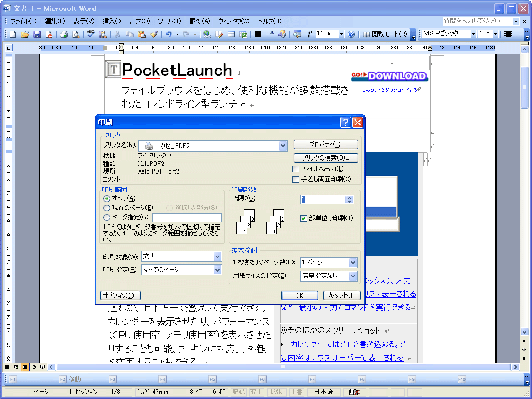
Task: Select the 現在のページ radio button
Action: 107,208
